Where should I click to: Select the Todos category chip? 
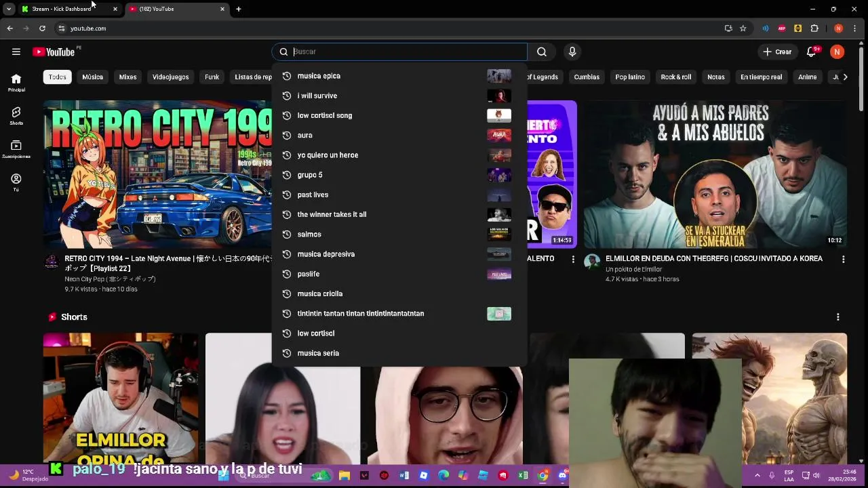(x=58, y=77)
